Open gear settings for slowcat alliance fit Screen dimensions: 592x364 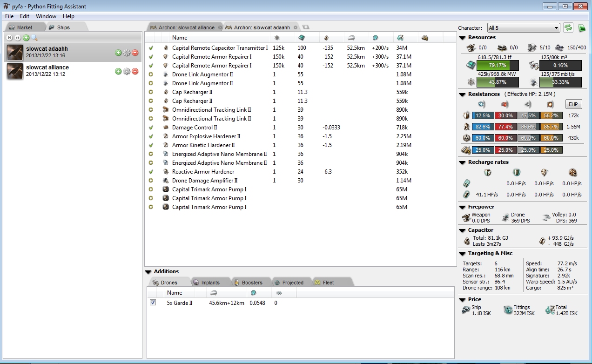tap(127, 71)
